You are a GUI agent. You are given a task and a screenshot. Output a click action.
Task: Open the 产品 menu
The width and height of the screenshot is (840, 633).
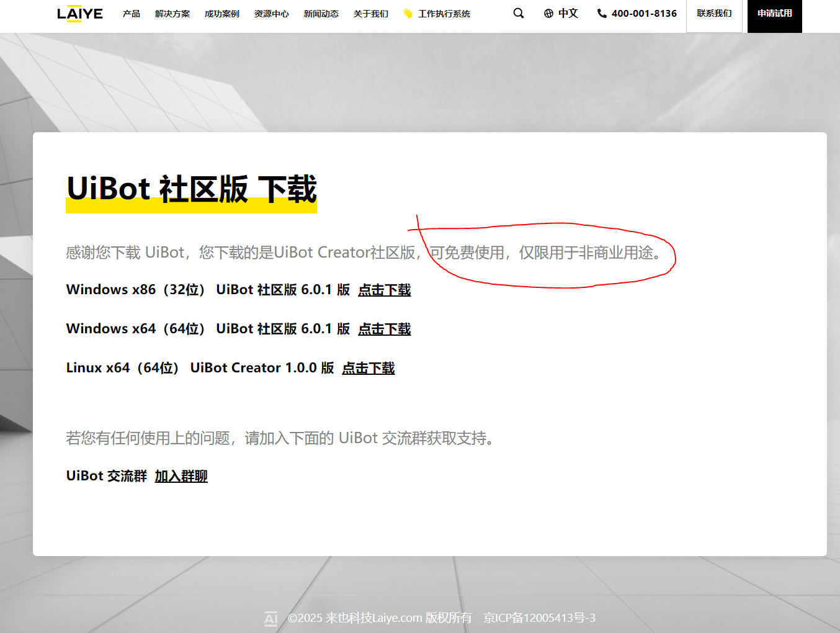(x=131, y=14)
